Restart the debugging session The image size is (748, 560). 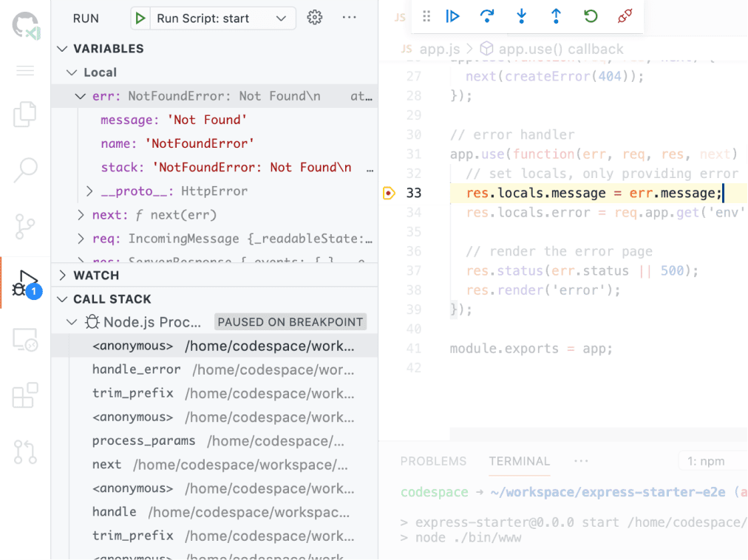[591, 17]
